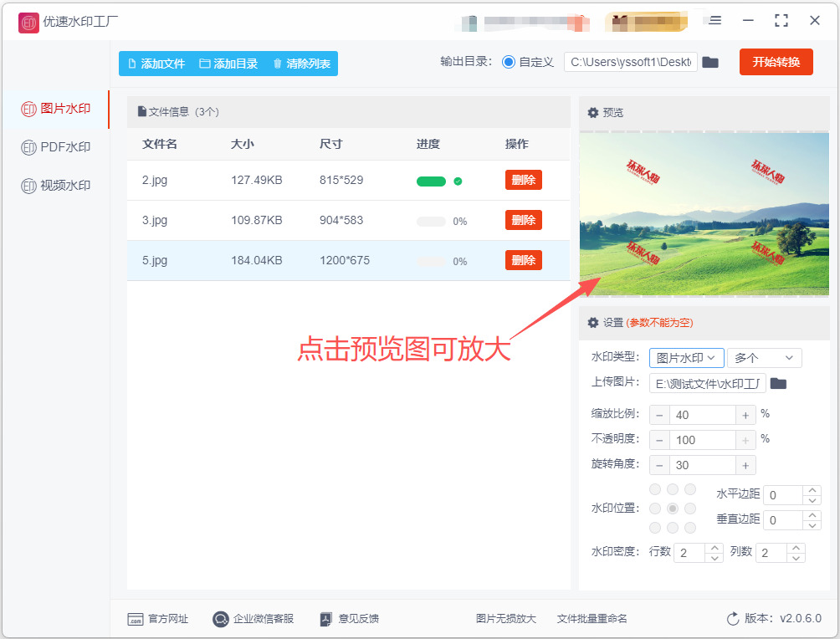Open 文件批量重命名 link

tap(592, 619)
